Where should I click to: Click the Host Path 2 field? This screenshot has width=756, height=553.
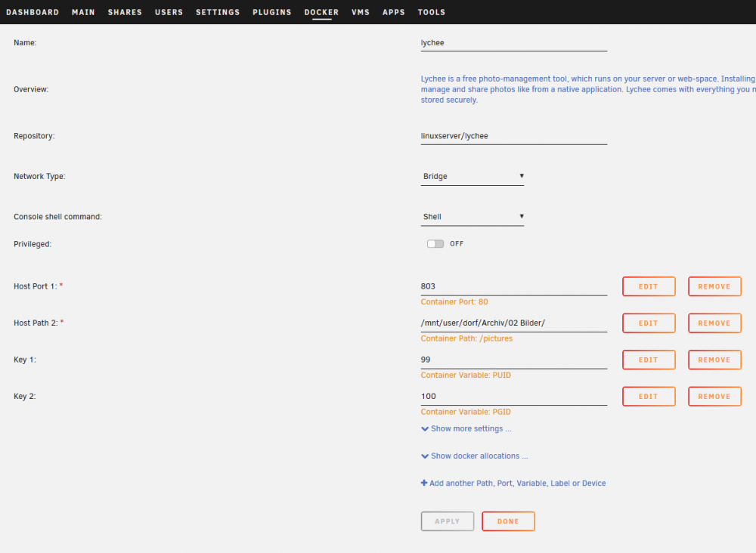click(x=514, y=323)
